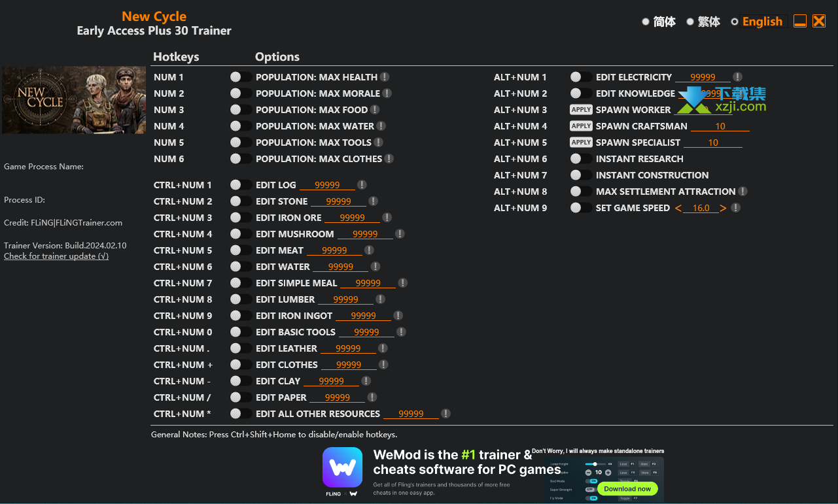
Task: Focus the game speed value field
Action: (x=701, y=208)
